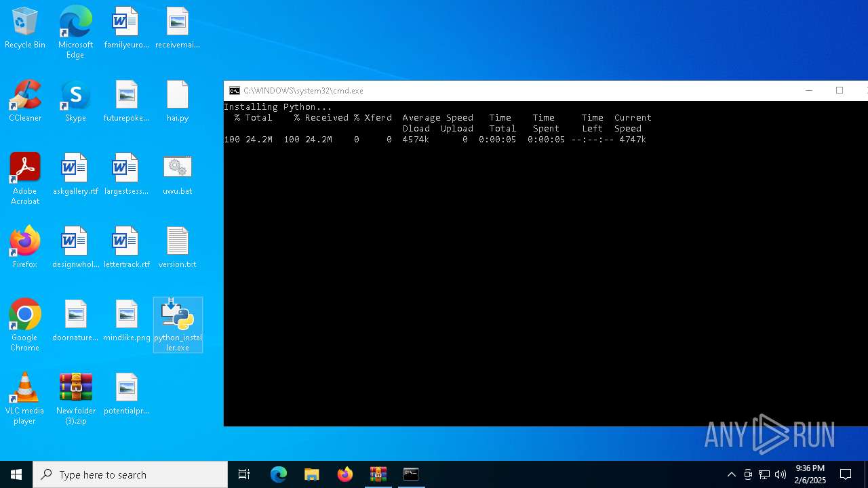Select the askgallery.rtf document icon

(x=75, y=174)
